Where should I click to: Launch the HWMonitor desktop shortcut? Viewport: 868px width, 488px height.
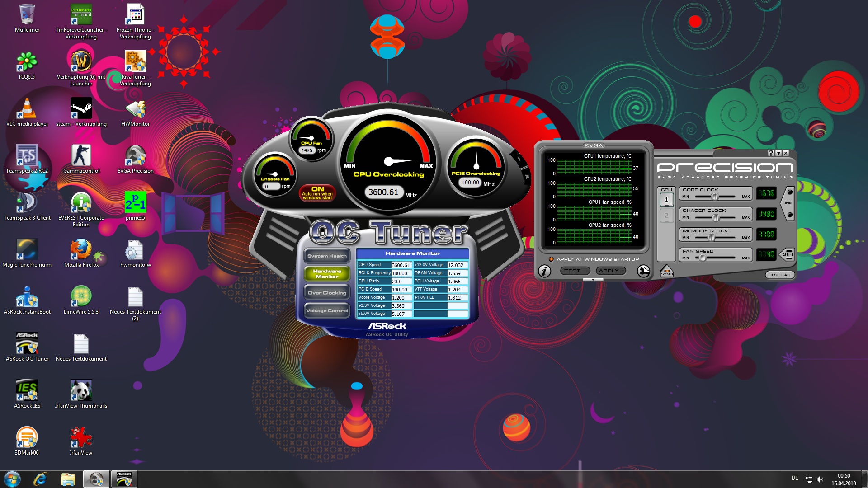point(135,110)
